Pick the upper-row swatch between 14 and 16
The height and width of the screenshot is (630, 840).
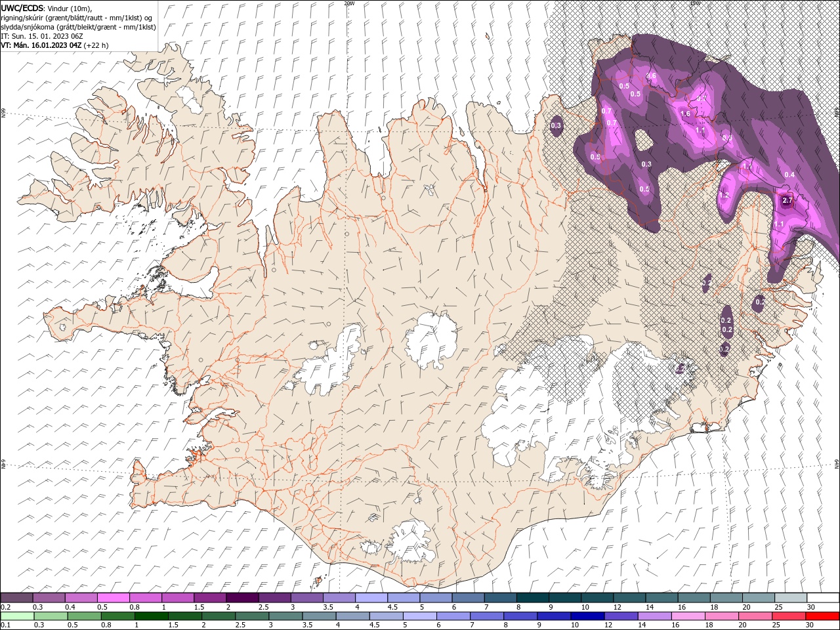pyautogui.click(x=661, y=598)
